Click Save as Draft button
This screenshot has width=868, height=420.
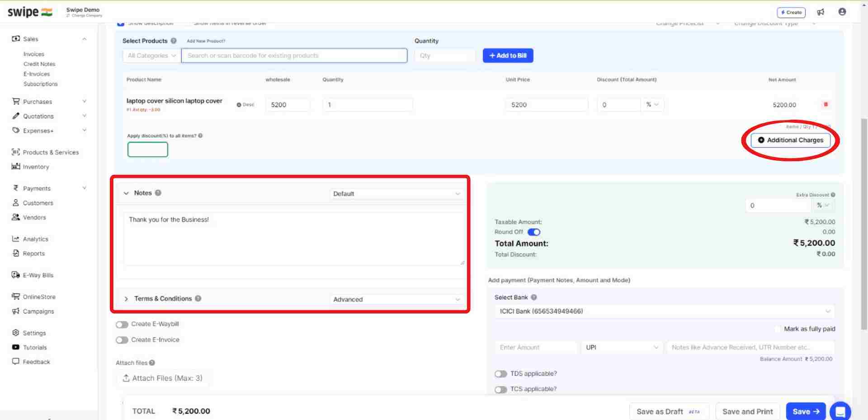coord(669,411)
